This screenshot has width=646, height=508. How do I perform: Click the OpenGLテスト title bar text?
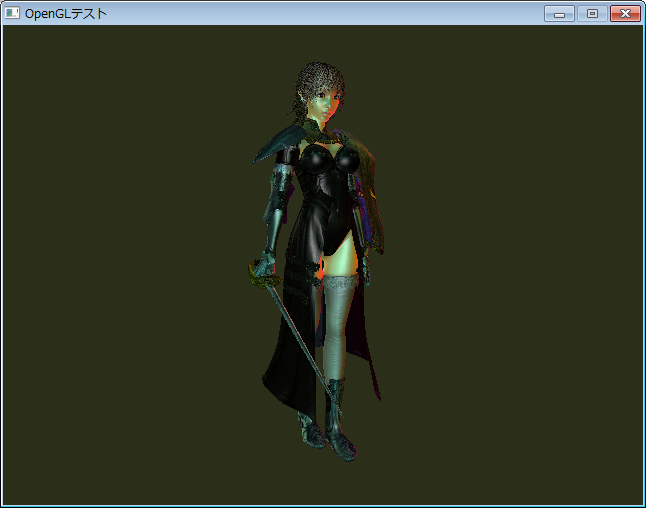click(x=66, y=14)
